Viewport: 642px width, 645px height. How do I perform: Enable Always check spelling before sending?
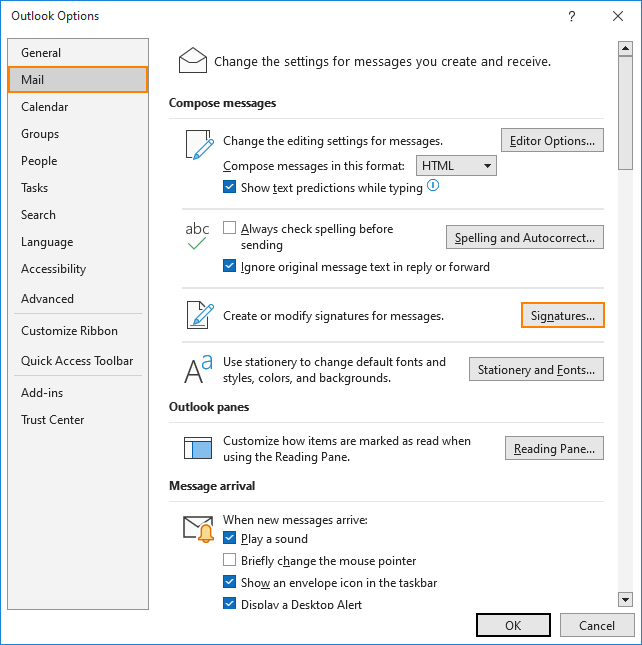coord(229,227)
